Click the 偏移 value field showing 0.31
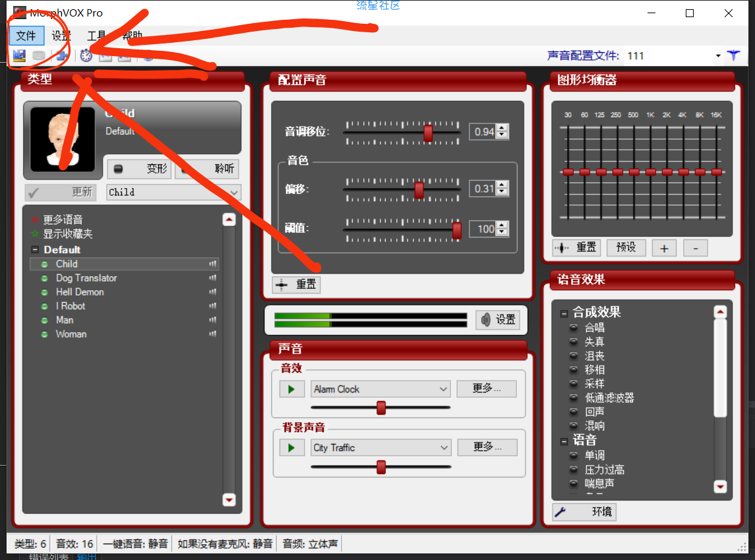Image resolution: width=755 pixels, height=560 pixels. pyautogui.click(x=484, y=189)
